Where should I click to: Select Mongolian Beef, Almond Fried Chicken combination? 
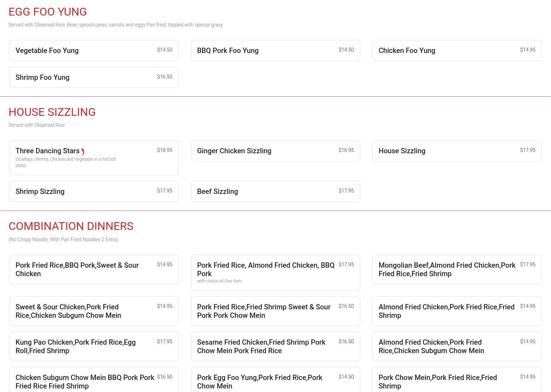[457, 269]
